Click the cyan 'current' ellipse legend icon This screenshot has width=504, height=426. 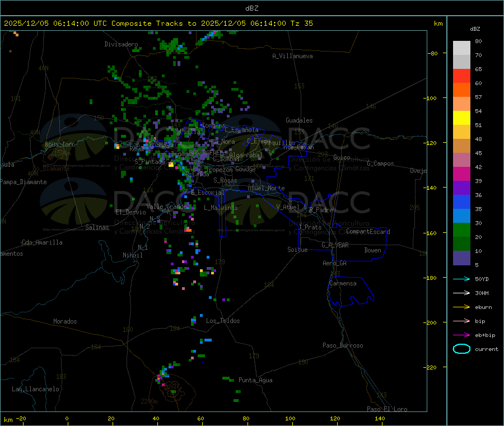(461, 349)
